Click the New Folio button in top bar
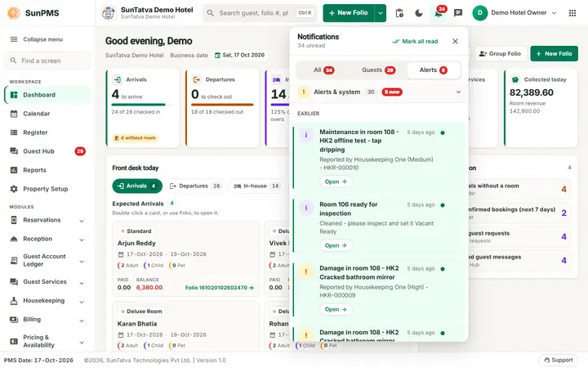Viewport: 588px width, 368px height. 349,13
